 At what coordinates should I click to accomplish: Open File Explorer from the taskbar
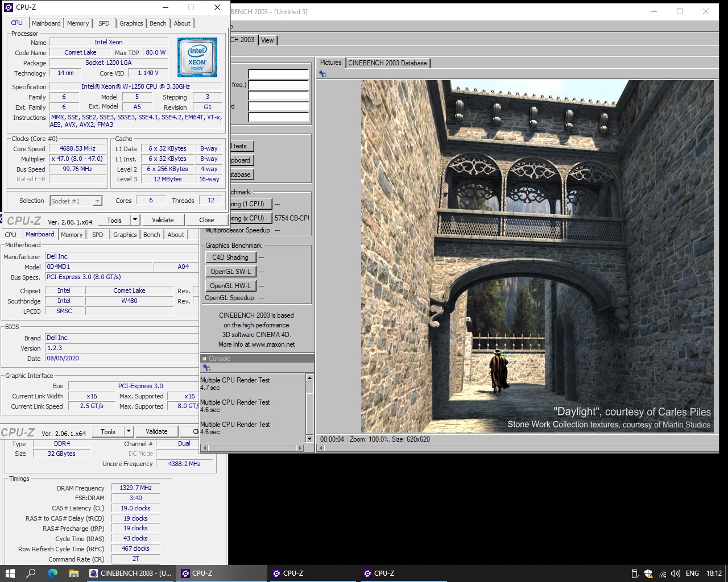pos(74,573)
